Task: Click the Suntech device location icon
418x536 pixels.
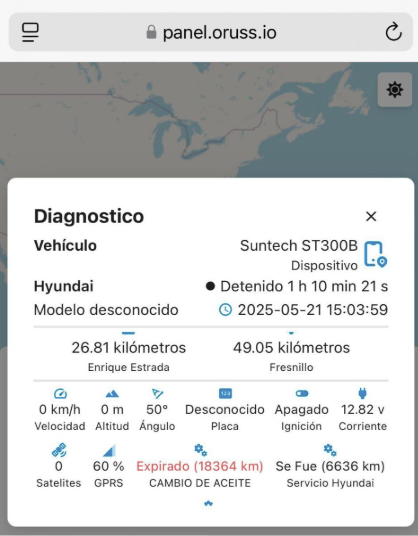Action: (375, 254)
